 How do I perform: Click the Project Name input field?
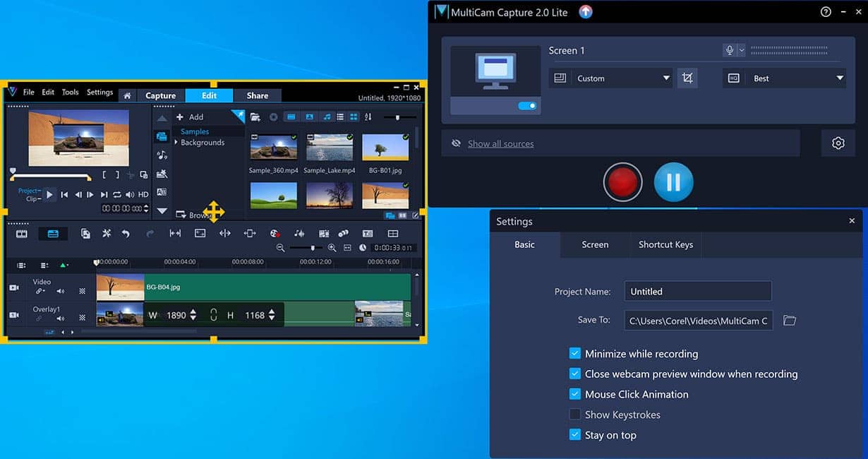(x=697, y=292)
